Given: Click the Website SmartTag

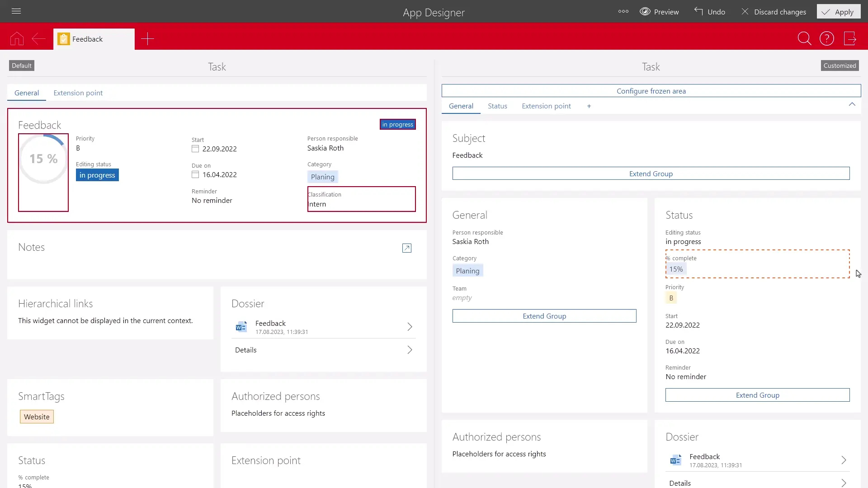Looking at the screenshot, I should click(37, 417).
